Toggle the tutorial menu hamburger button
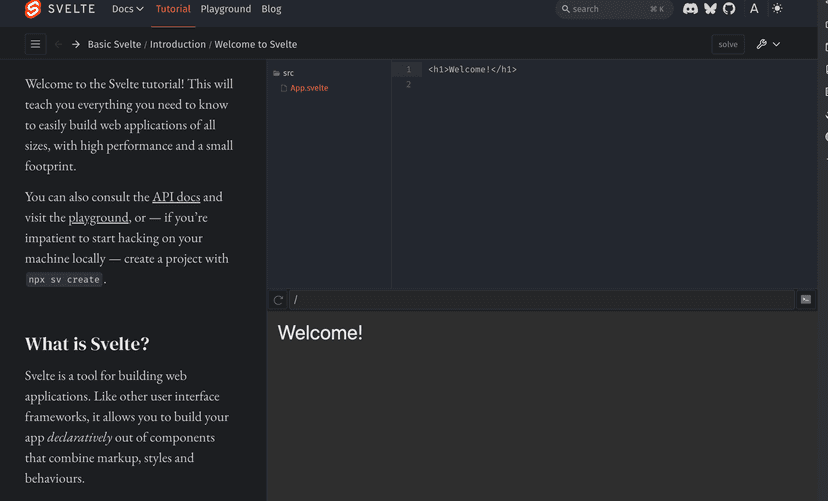The width and height of the screenshot is (828, 501). coord(35,44)
